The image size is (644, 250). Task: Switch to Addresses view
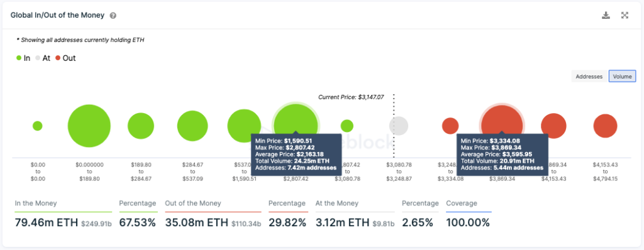(x=589, y=77)
